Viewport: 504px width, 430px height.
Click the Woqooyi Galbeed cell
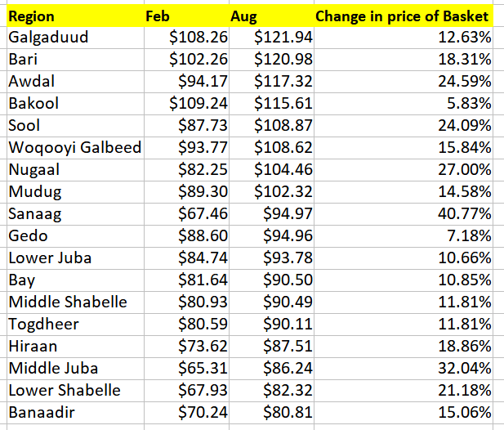coord(75,148)
